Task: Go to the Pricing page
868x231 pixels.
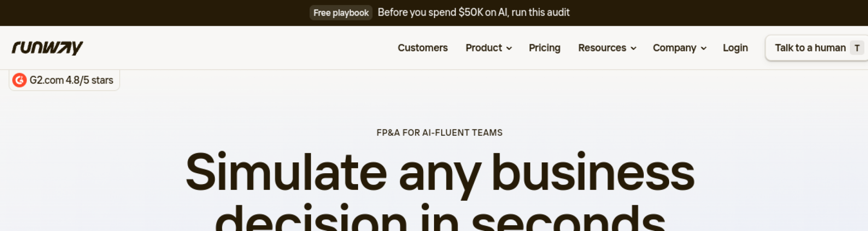Action: [544, 48]
